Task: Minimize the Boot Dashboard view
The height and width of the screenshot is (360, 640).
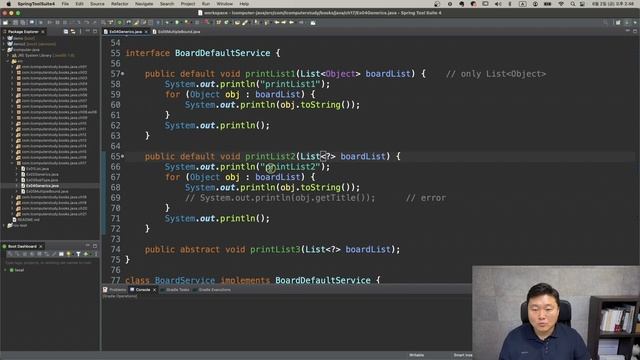Action: (87, 245)
